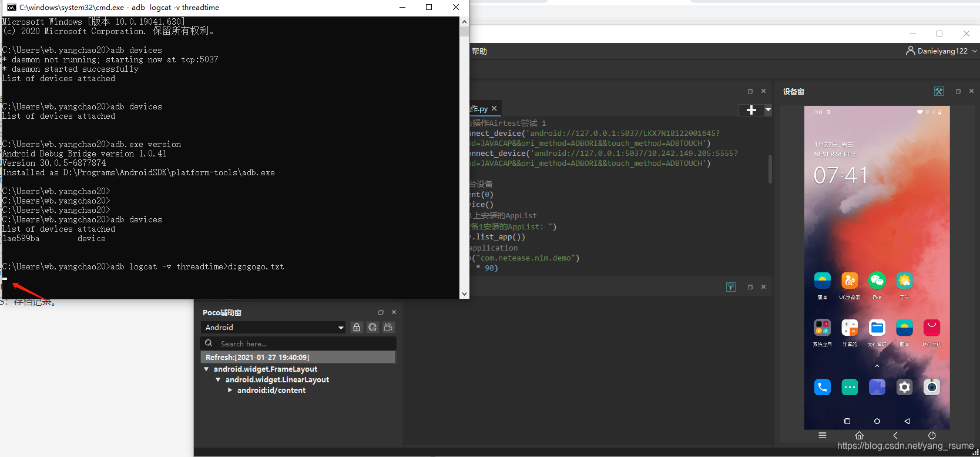
Task: Click the device toolbar back arrow
Action: click(x=895, y=436)
